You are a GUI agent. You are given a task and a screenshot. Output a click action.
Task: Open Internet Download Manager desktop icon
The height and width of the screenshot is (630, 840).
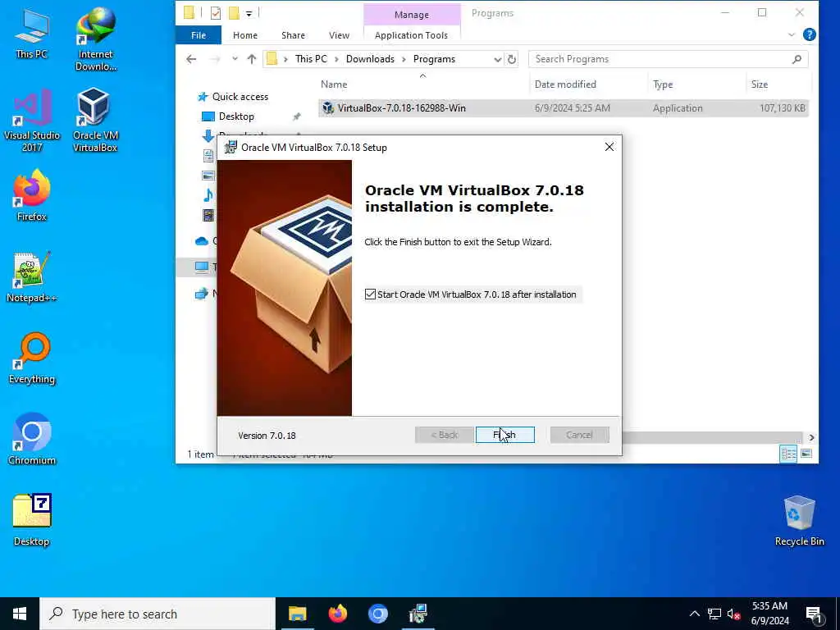click(x=95, y=39)
